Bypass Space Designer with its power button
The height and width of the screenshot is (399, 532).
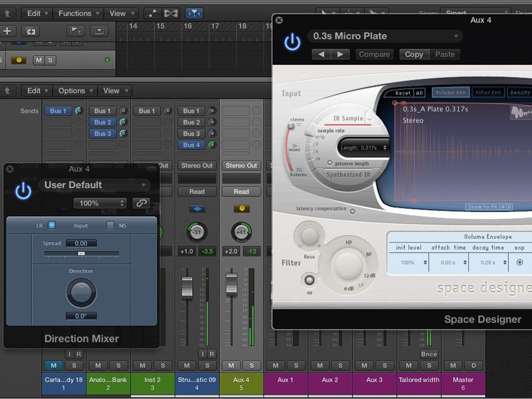coord(292,42)
